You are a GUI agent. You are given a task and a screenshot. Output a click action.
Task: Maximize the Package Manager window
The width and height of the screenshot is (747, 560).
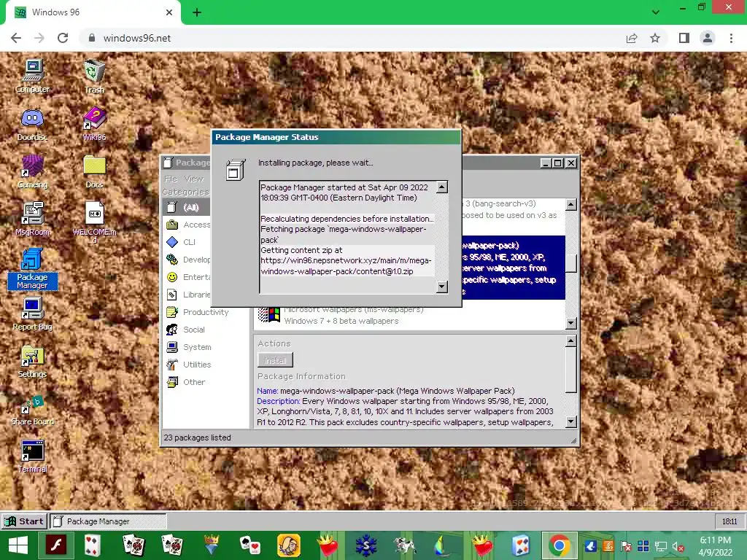[558, 163]
